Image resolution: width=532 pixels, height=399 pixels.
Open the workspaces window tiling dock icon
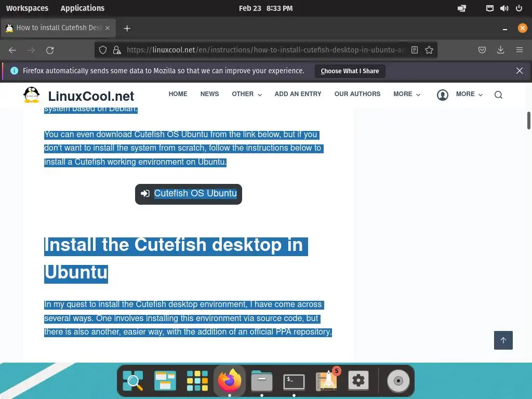point(165,381)
